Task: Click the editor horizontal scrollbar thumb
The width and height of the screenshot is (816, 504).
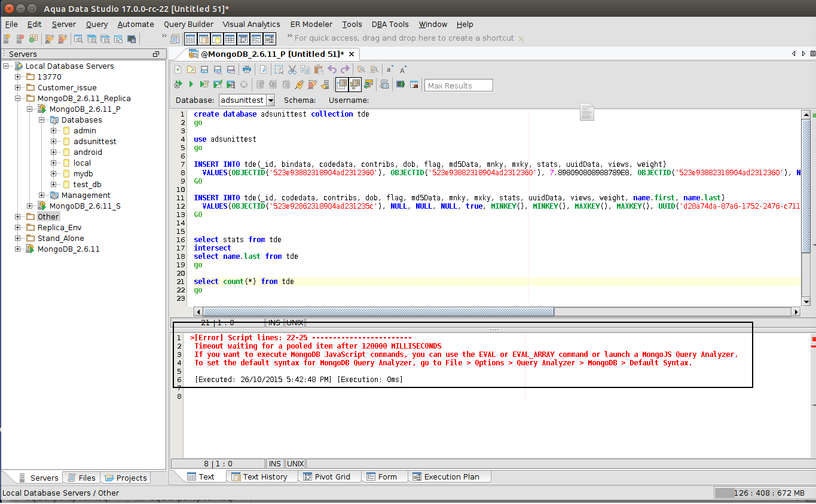Action: coord(378,311)
